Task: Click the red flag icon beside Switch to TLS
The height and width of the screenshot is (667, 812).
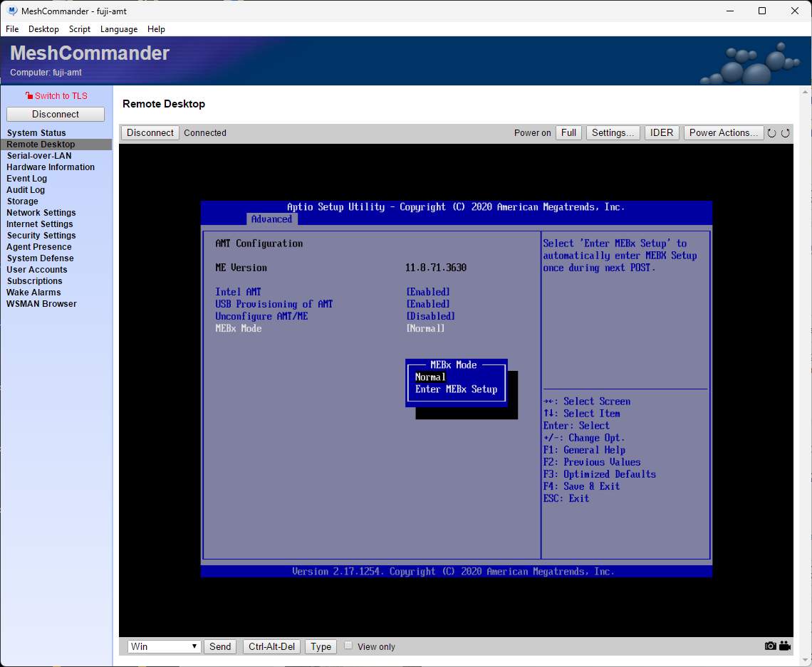Action: (x=28, y=95)
